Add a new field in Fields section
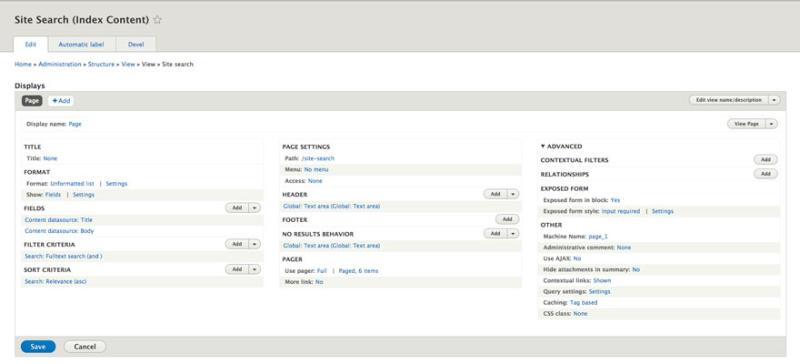Image resolution: width=800 pixels, height=364 pixels. point(237,208)
